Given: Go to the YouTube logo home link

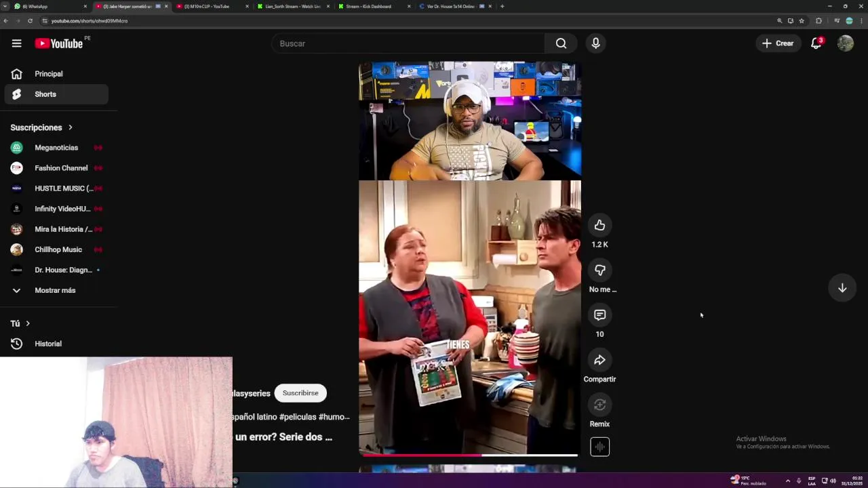Looking at the screenshot, I should [x=58, y=43].
